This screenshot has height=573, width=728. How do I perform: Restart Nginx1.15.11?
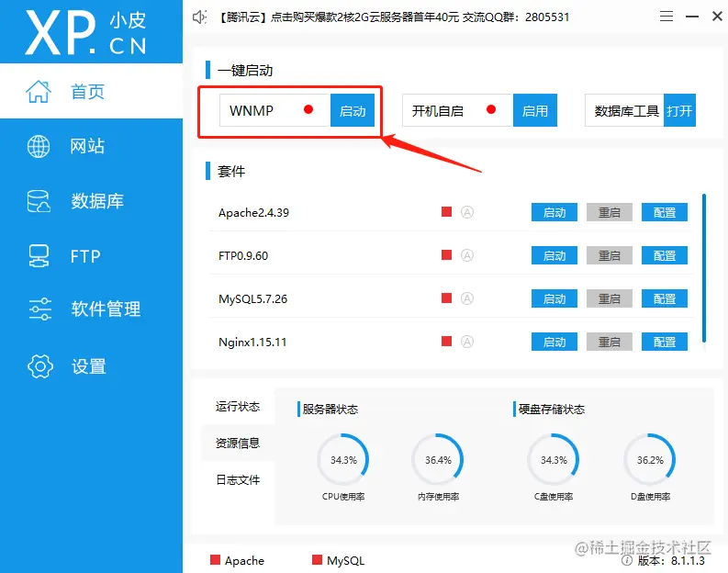[x=610, y=342]
